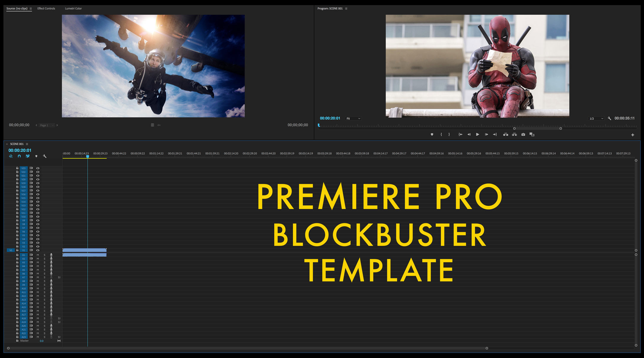Mute audio track A1

coord(37,255)
